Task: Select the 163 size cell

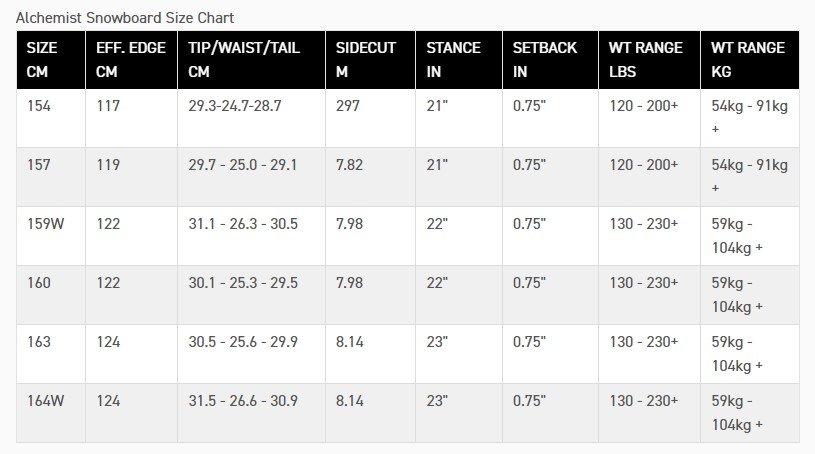Action: click(51, 354)
